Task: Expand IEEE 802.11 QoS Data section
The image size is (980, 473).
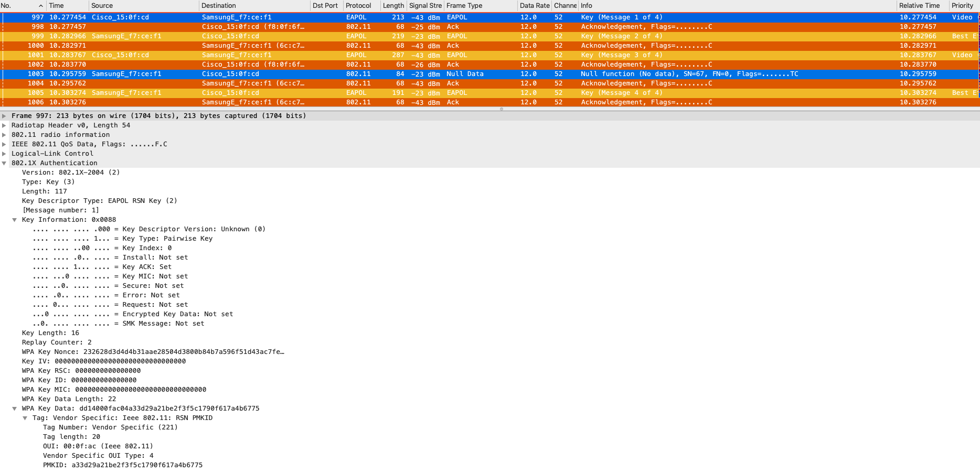Action: tap(4, 144)
